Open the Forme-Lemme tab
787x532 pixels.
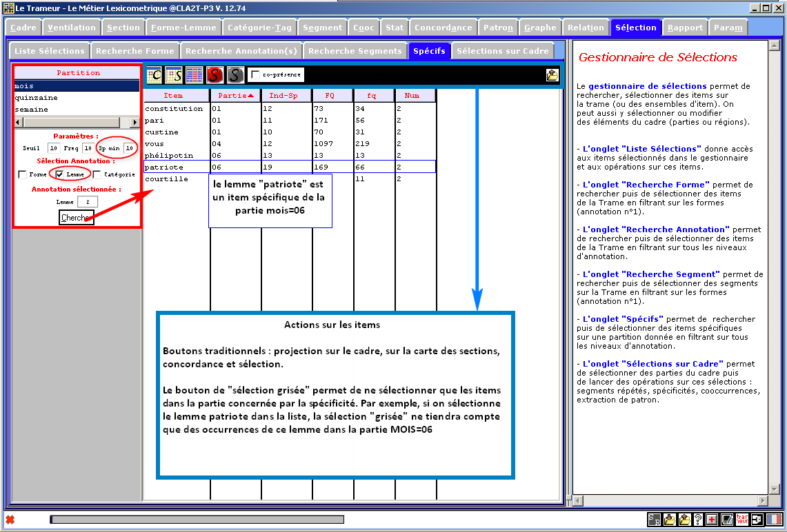pyautogui.click(x=183, y=28)
